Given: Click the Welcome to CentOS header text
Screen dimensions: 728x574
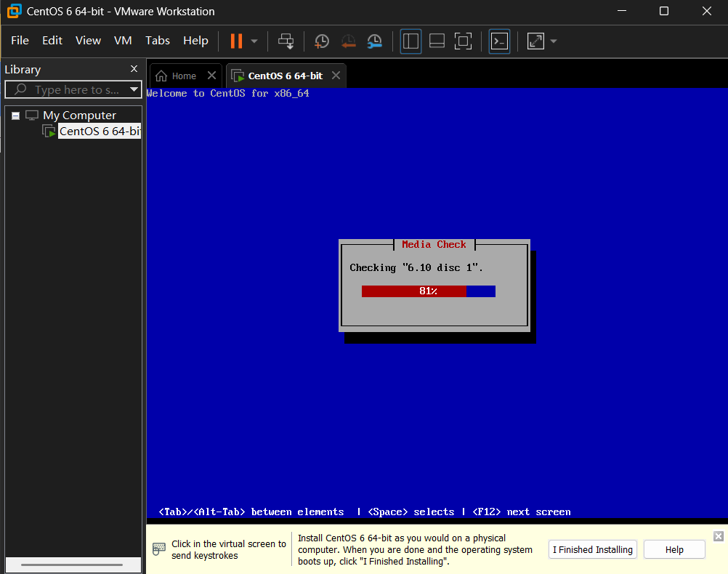Looking at the screenshot, I should pyautogui.click(x=227, y=93).
